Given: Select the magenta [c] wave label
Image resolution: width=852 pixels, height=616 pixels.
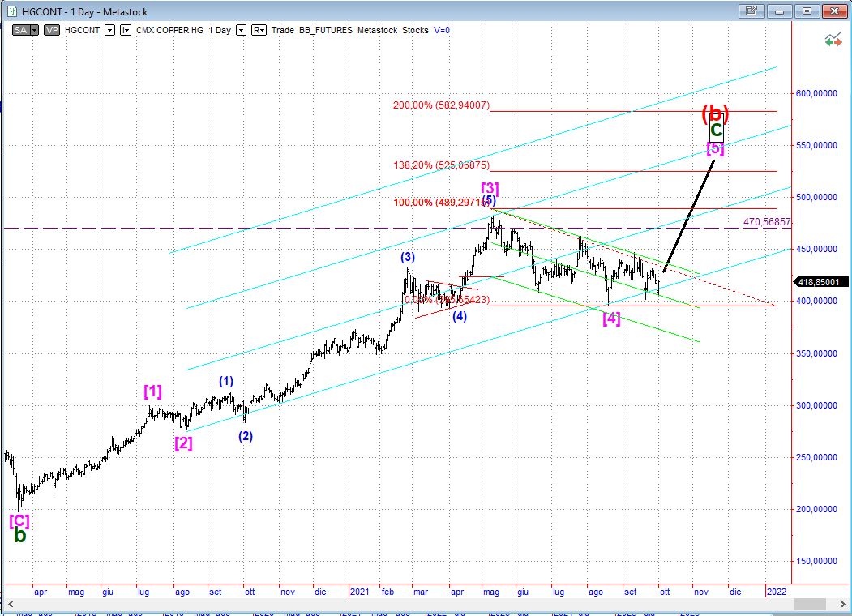Looking at the screenshot, I should tap(19, 520).
